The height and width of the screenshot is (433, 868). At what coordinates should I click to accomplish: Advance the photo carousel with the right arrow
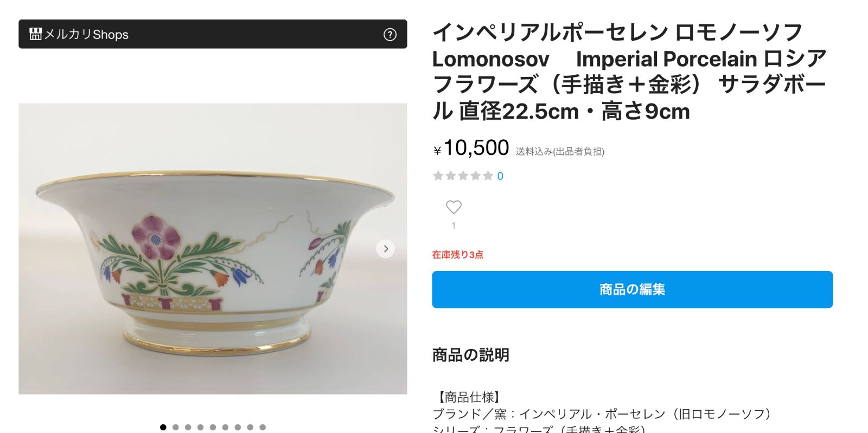pyautogui.click(x=385, y=249)
